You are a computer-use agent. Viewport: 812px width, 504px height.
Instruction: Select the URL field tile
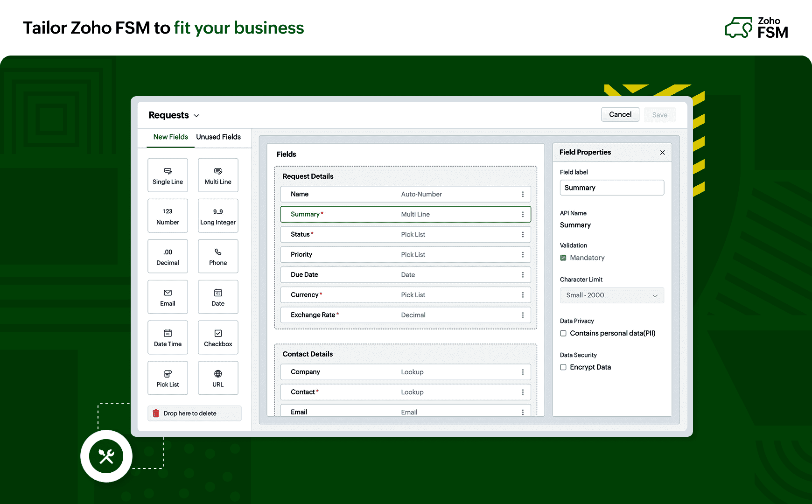[x=218, y=378]
